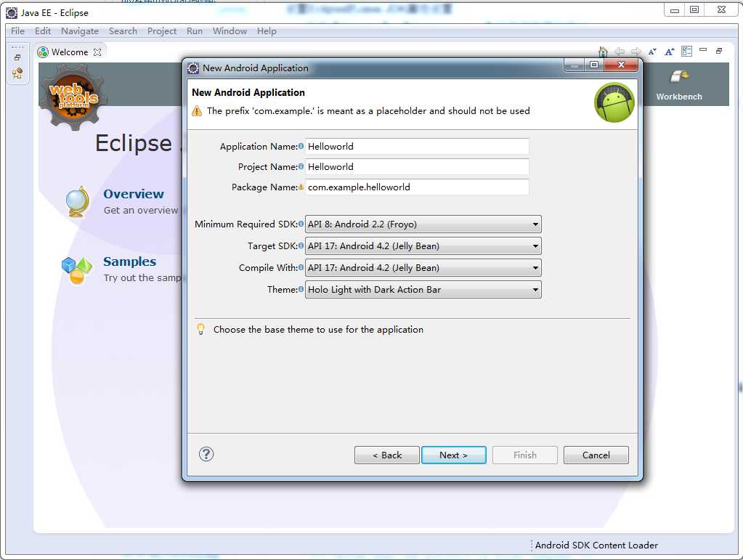
Task: Click the Back button
Action: pos(386,455)
